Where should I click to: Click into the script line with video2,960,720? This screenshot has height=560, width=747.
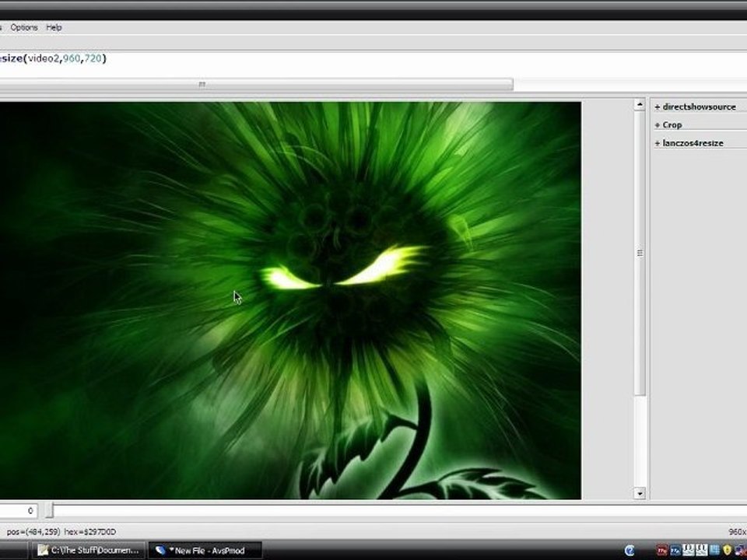pos(54,58)
